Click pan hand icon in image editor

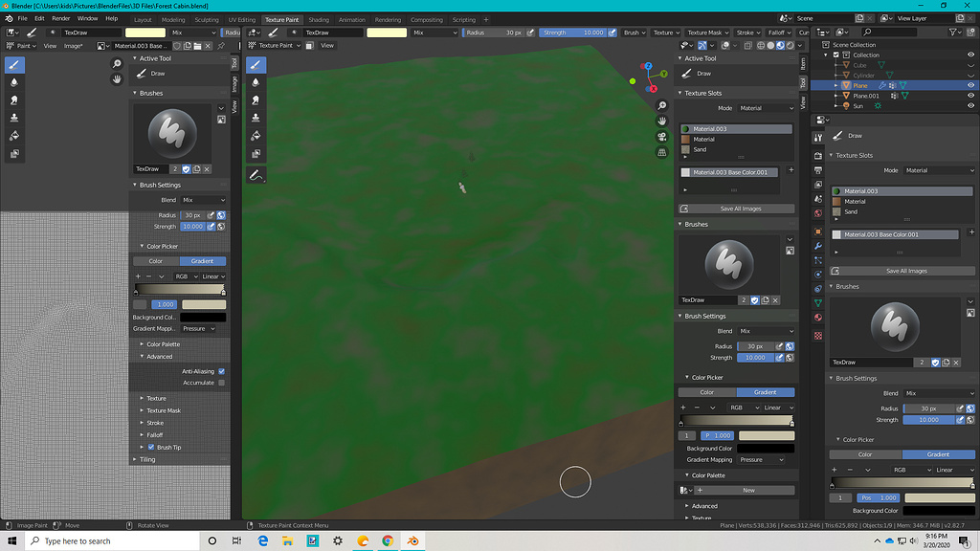coord(116,78)
